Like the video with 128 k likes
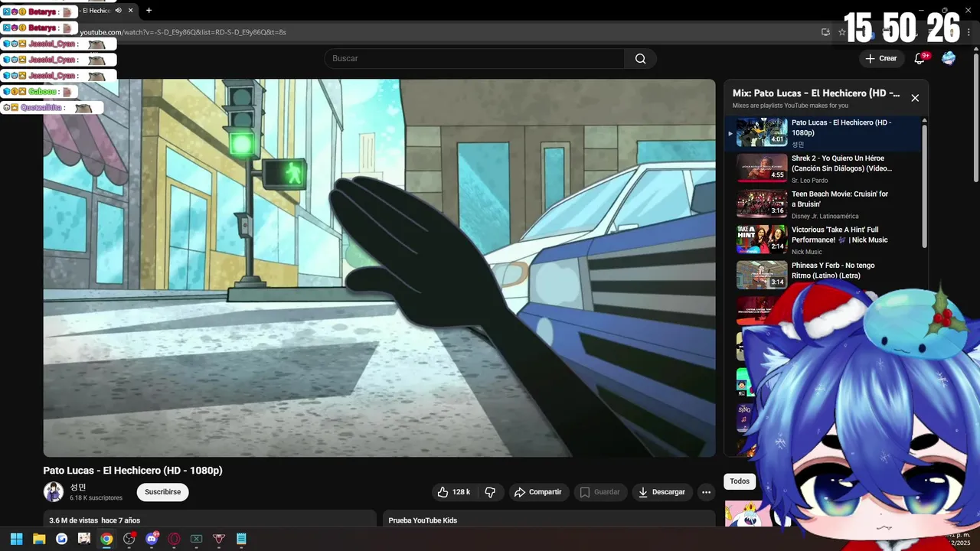The image size is (980, 551). (453, 492)
